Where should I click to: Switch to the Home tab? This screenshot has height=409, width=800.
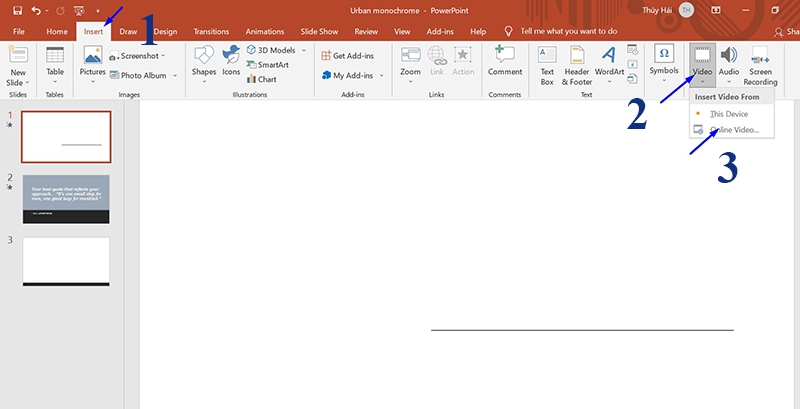pyautogui.click(x=57, y=32)
